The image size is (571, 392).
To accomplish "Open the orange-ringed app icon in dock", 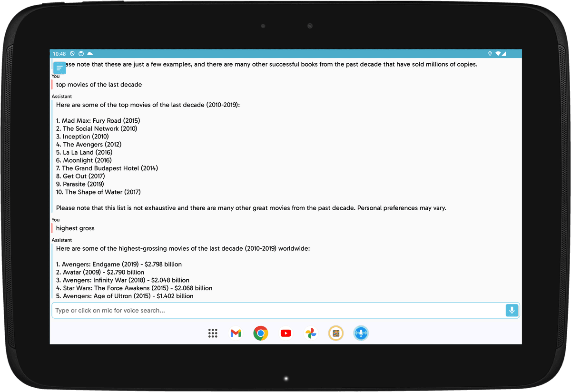I will click(x=336, y=333).
